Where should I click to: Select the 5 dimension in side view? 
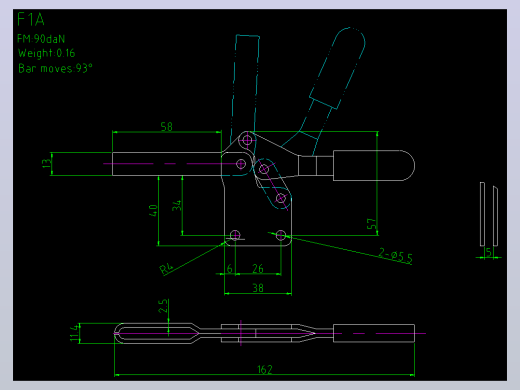coord(489,252)
